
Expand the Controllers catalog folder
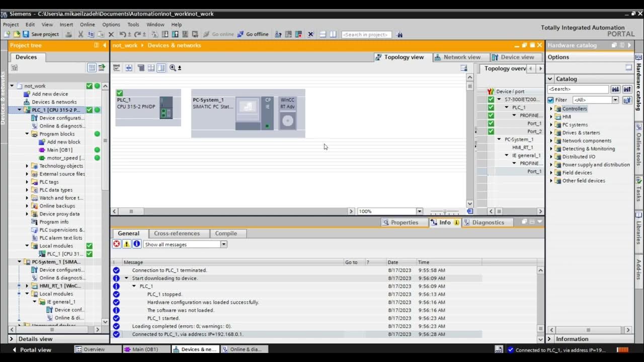click(551, 109)
